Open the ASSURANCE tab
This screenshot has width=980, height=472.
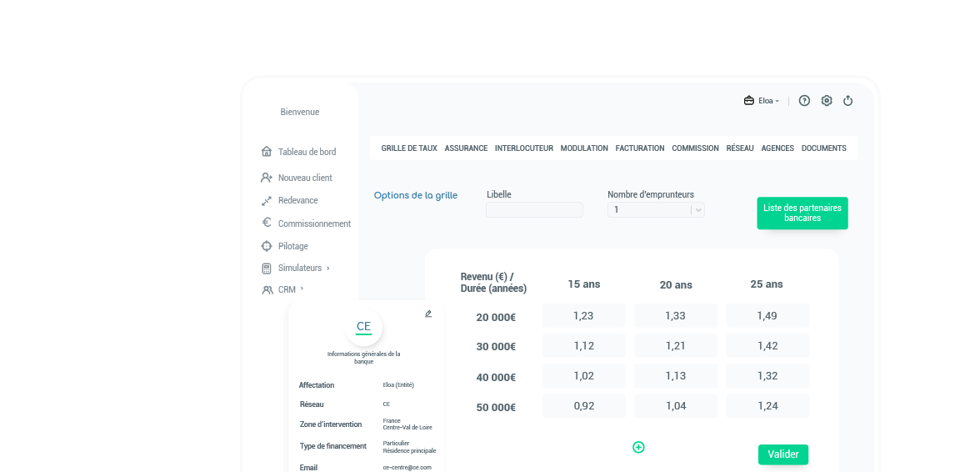467,148
